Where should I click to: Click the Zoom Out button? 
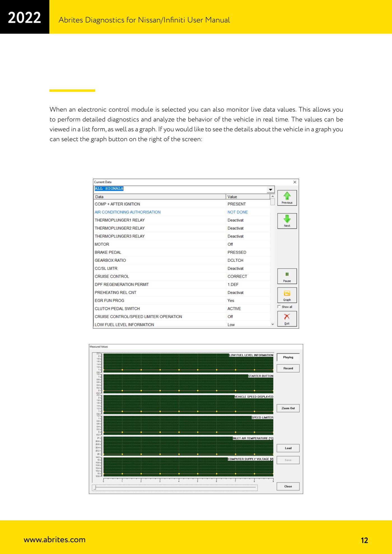[288, 408]
